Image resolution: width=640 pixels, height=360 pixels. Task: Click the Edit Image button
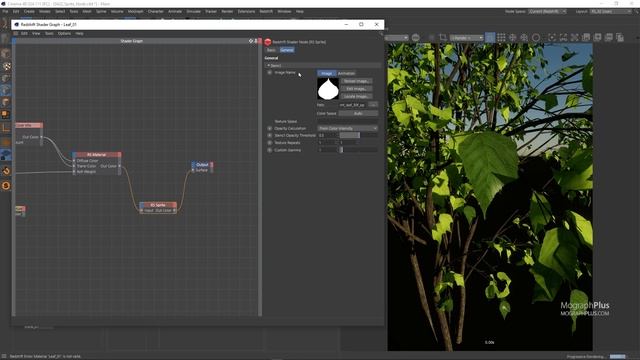pyautogui.click(x=356, y=89)
